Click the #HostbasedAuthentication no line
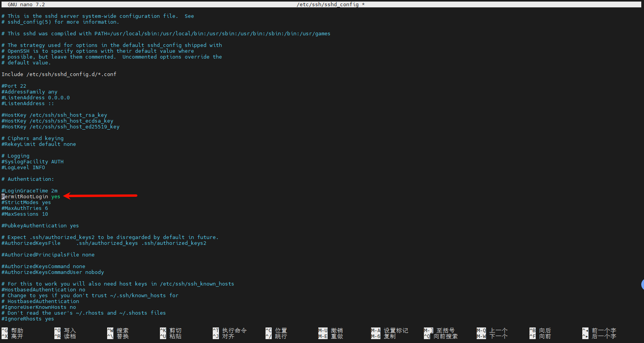 point(43,290)
